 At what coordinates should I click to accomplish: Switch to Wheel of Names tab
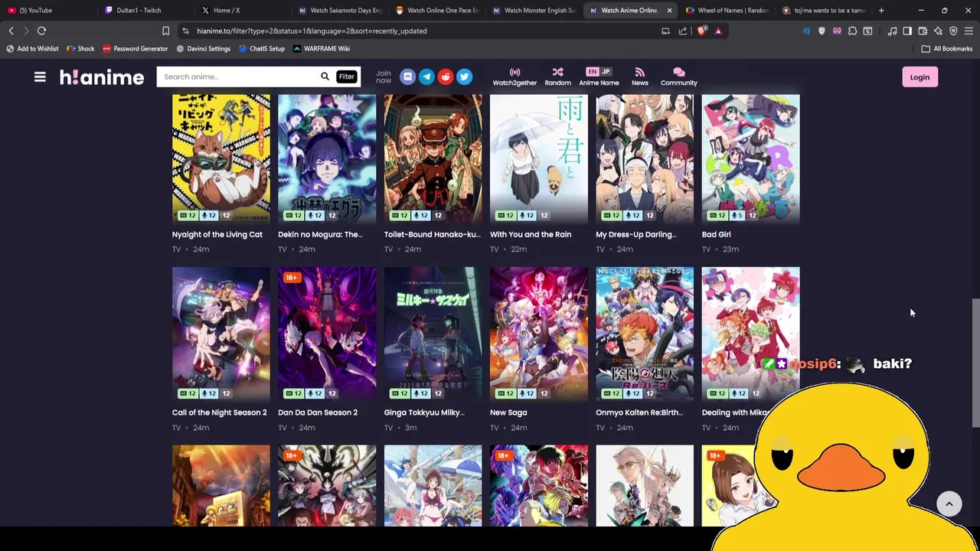[x=727, y=10]
